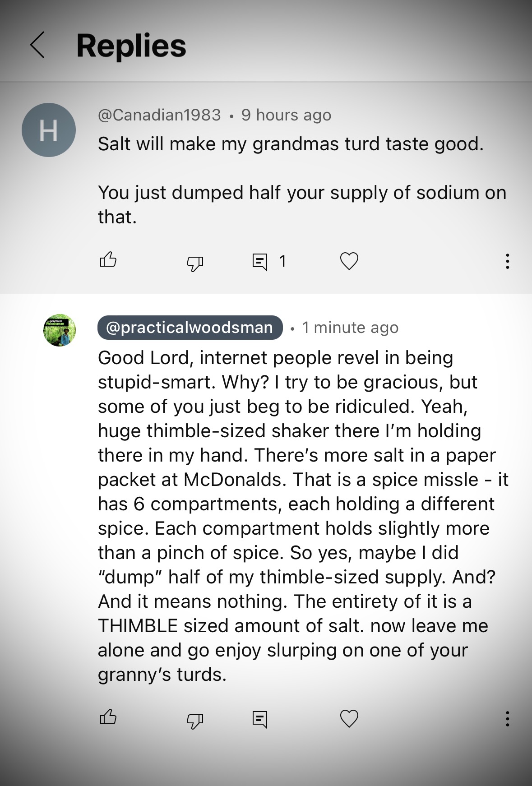Open three-dot menu for @practicalwoodsman reply
This screenshot has height=786, width=532.
click(x=508, y=719)
